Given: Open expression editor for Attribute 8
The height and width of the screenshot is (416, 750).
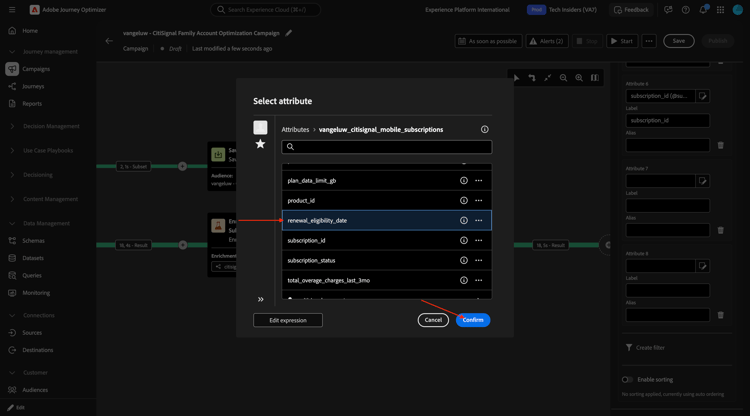Looking at the screenshot, I should coord(703,266).
